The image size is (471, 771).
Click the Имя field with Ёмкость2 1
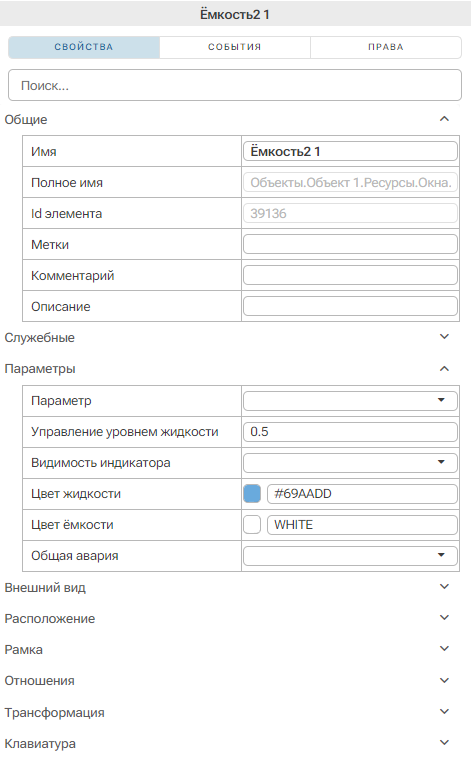[x=350, y=151]
